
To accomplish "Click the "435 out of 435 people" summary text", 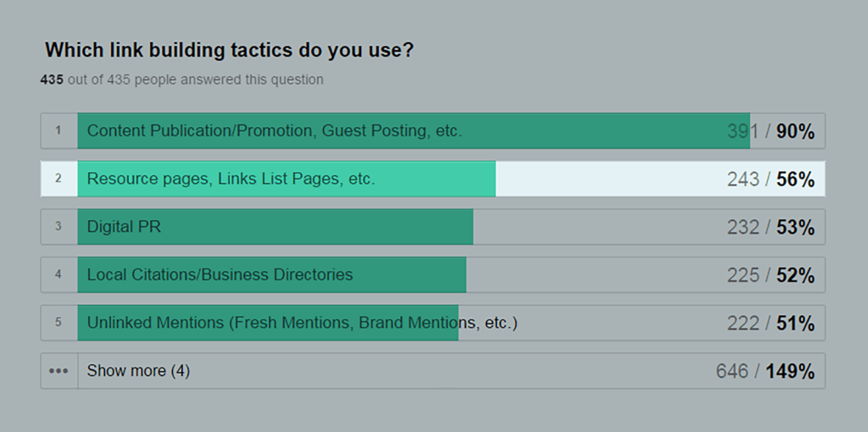I will pos(181,80).
